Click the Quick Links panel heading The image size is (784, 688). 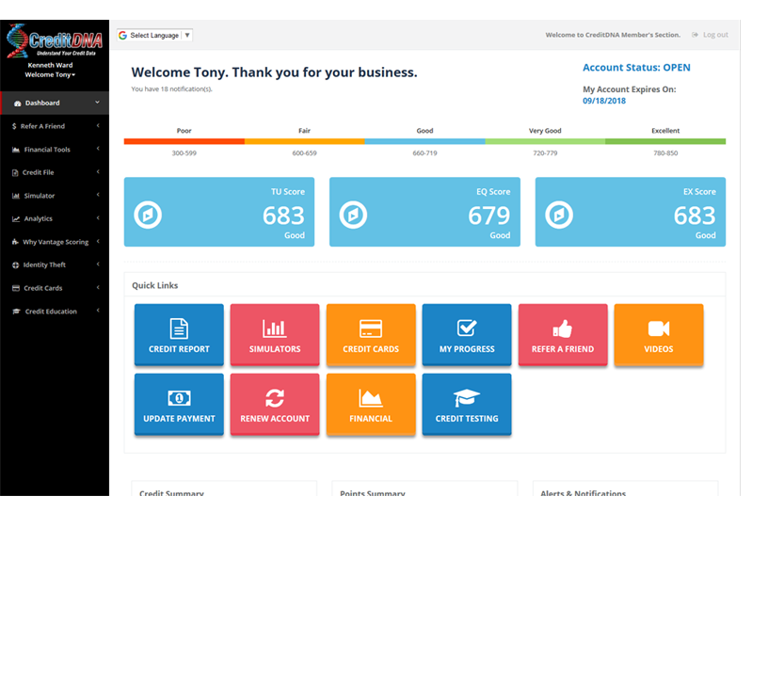pos(155,285)
